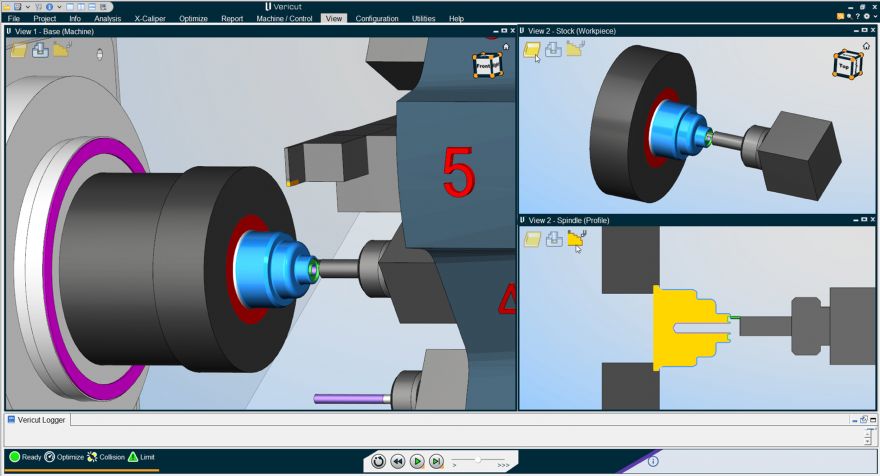Screen dimensions: 880x476
Task: Toggle the Optimize status indicator
Action: tap(64, 457)
